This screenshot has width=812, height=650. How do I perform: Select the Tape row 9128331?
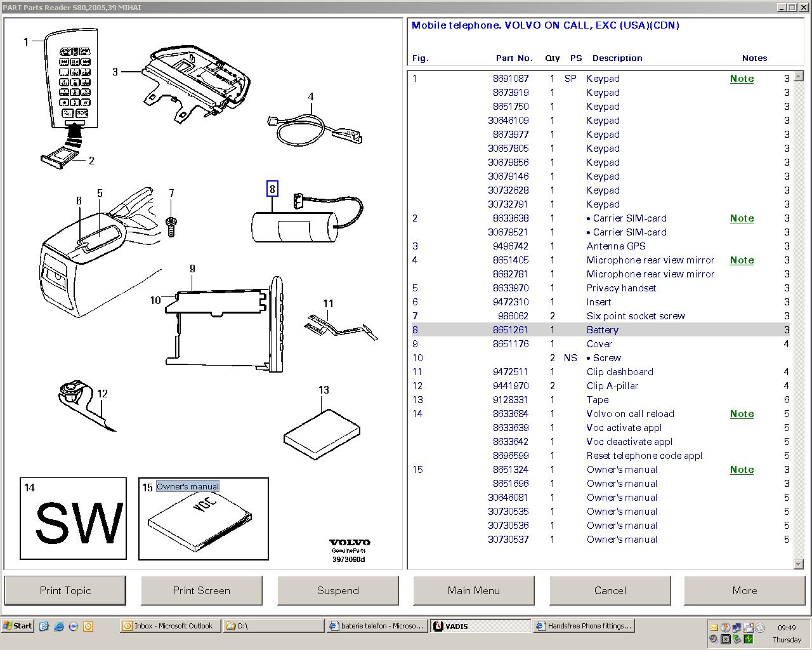601,400
